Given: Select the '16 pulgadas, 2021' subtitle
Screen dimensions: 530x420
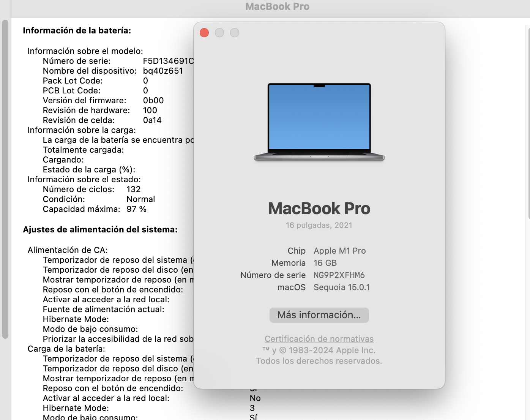Looking at the screenshot, I should [x=319, y=225].
